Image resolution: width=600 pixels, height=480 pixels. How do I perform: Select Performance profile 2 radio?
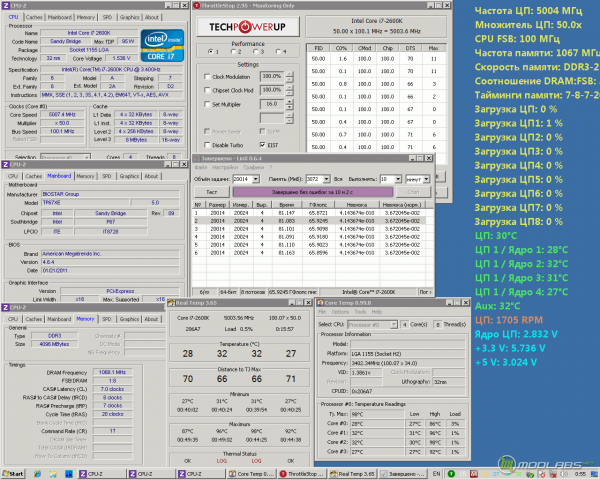[x=233, y=52]
